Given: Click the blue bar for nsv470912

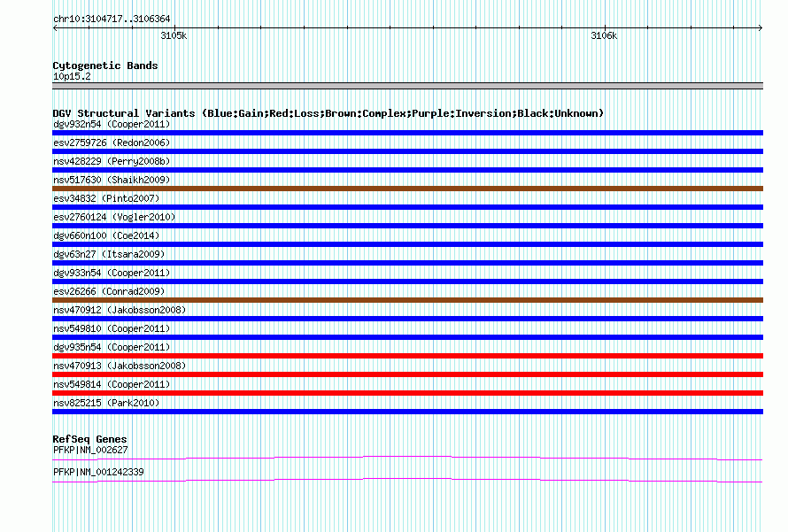Looking at the screenshot, I should 407,319.
